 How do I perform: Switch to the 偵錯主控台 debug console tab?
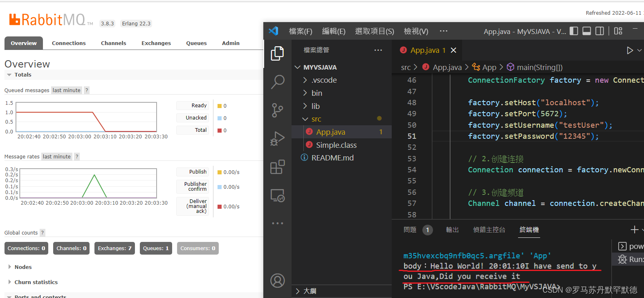coord(489,230)
